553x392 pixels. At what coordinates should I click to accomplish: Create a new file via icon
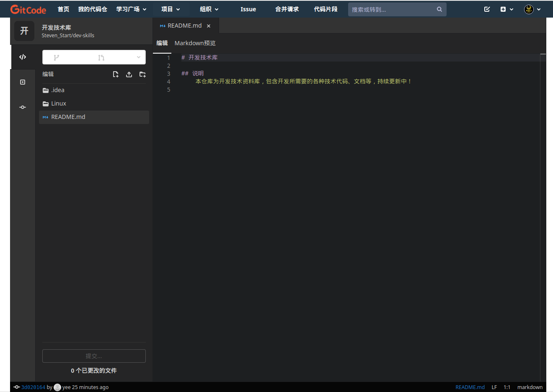coord(116,74)
